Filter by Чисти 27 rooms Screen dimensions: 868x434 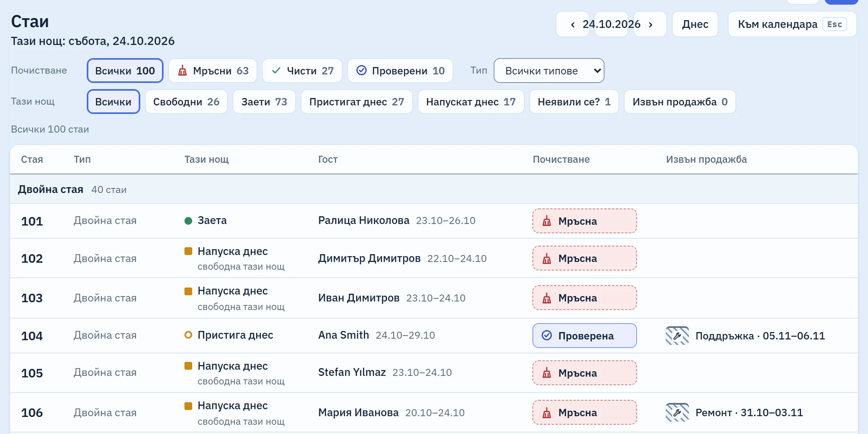(x=302, y=71)
